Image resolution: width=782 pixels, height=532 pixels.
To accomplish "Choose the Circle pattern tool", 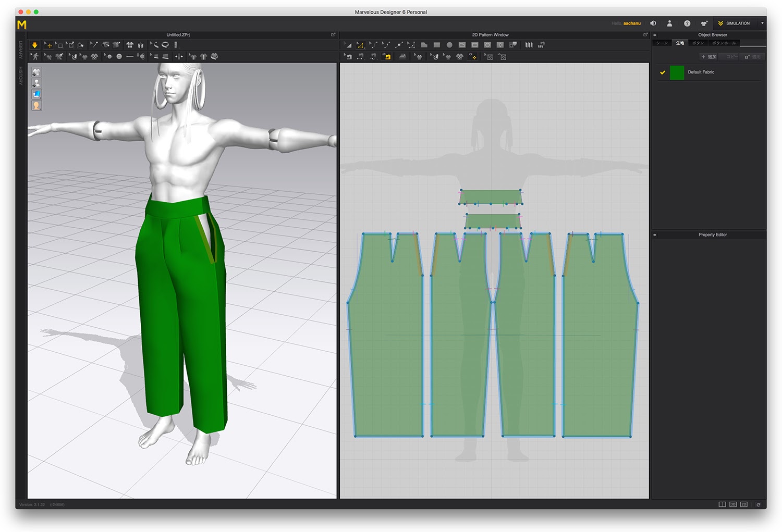I will pos(449,45).
